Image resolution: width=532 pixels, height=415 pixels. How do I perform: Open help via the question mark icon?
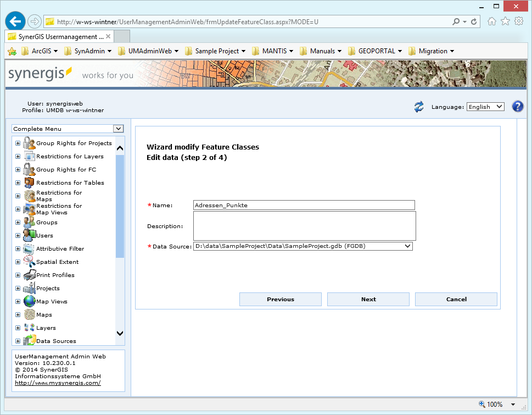(x=517, y=106)
